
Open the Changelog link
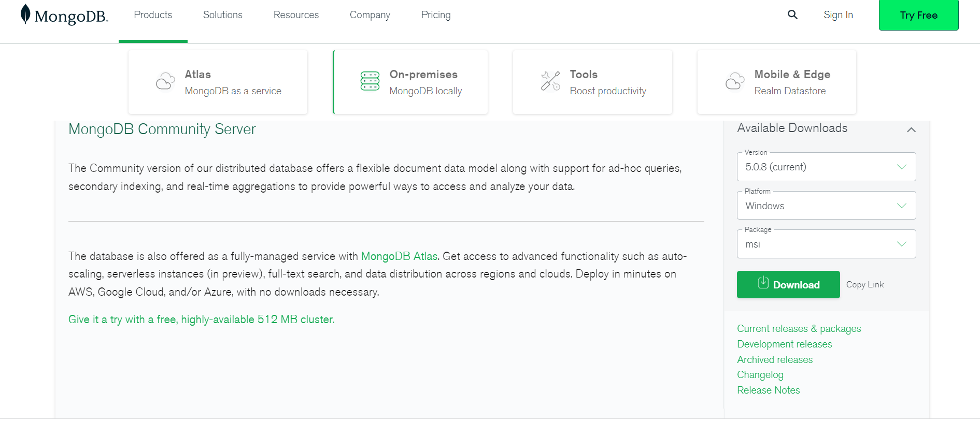[x=760, y=375]
